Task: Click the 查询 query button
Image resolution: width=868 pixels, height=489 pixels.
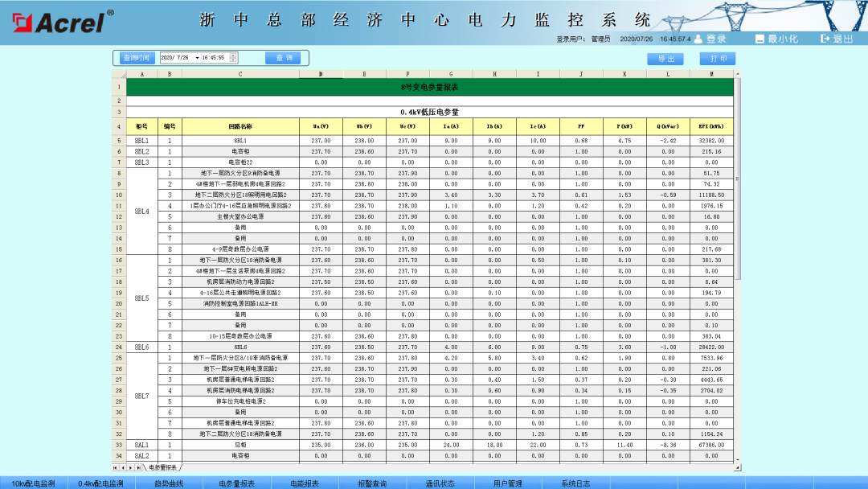Action: pyautogui.click(x=282, y=57)
